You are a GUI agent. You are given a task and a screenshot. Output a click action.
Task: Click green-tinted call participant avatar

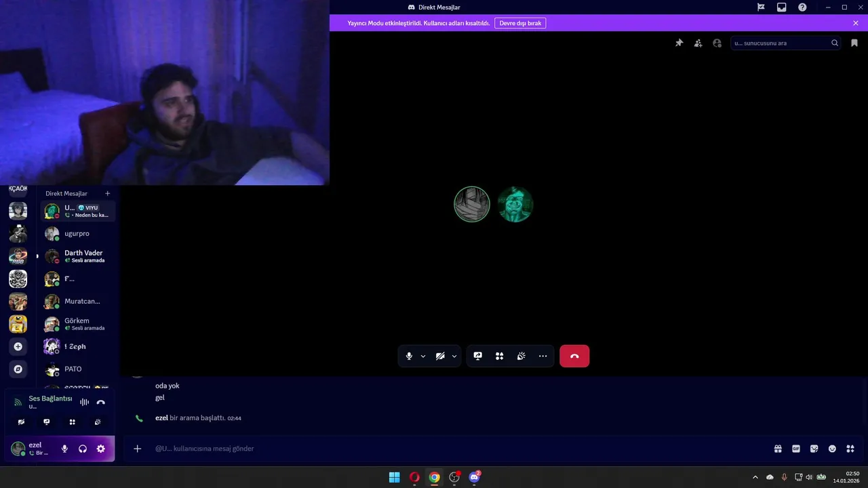(x=515, y=204)
